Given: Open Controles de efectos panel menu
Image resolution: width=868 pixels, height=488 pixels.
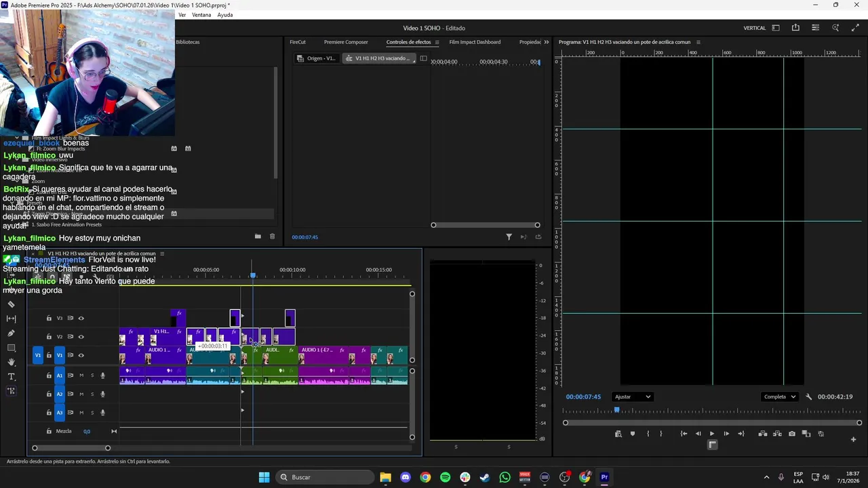Looking at the screenshot, I should [x=437, y=42].
